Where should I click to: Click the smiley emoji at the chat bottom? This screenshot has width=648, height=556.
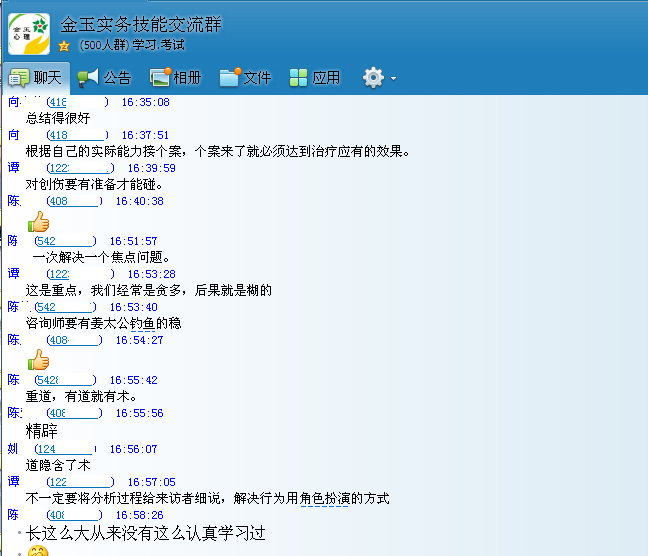[38, 551]
